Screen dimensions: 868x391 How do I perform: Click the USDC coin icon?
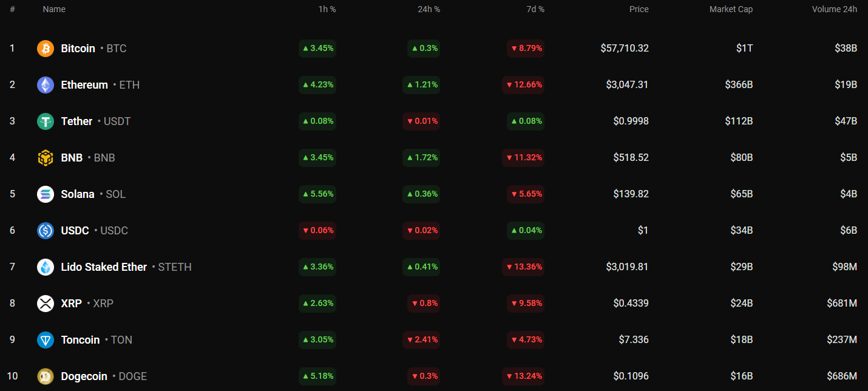[46, 231]
